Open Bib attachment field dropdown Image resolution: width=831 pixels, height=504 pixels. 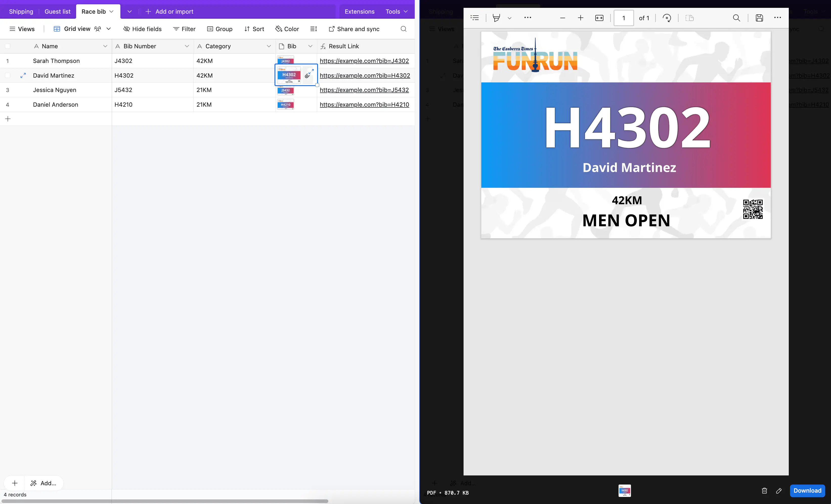point(310,46)
